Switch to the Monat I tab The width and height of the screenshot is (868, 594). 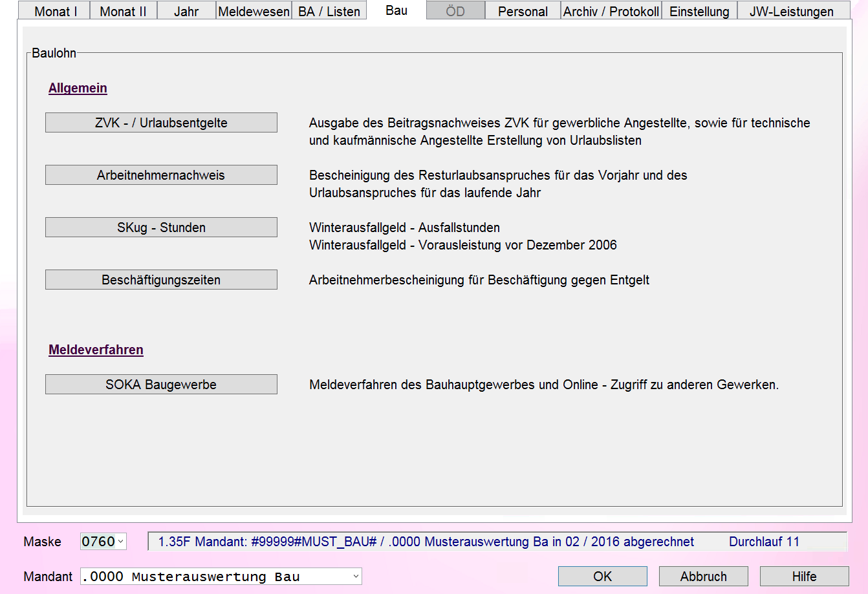pyautogui.click(x=54, y=11)
